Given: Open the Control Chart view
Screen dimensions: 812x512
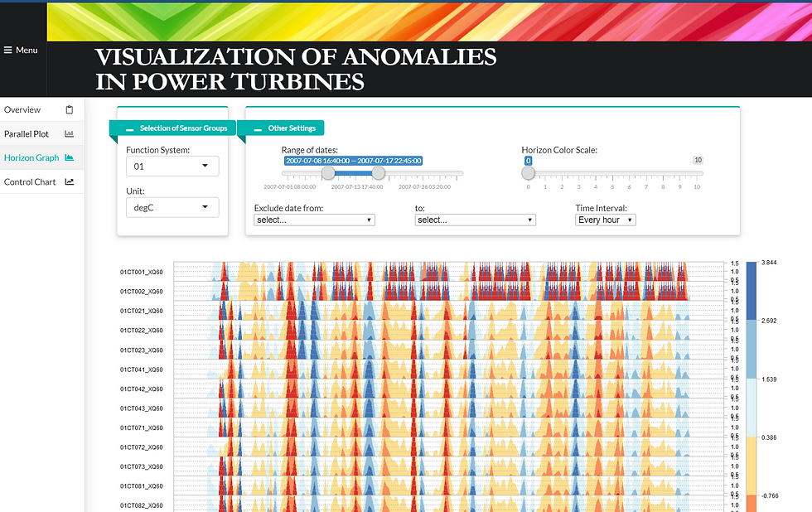Looking at the screenshot, I should click(30, 181).
